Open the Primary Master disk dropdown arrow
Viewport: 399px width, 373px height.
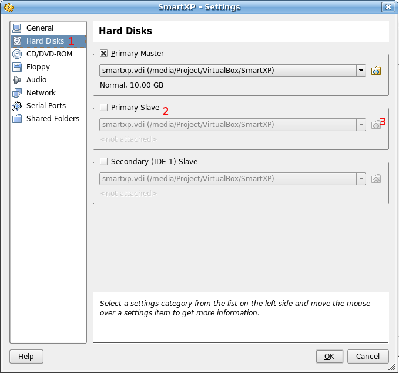coord(361,70)
